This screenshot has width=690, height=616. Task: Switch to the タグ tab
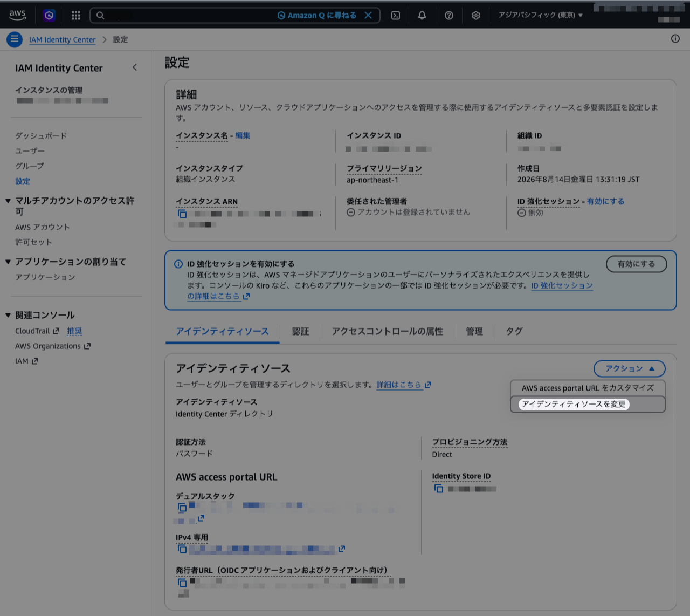[514, 331]
